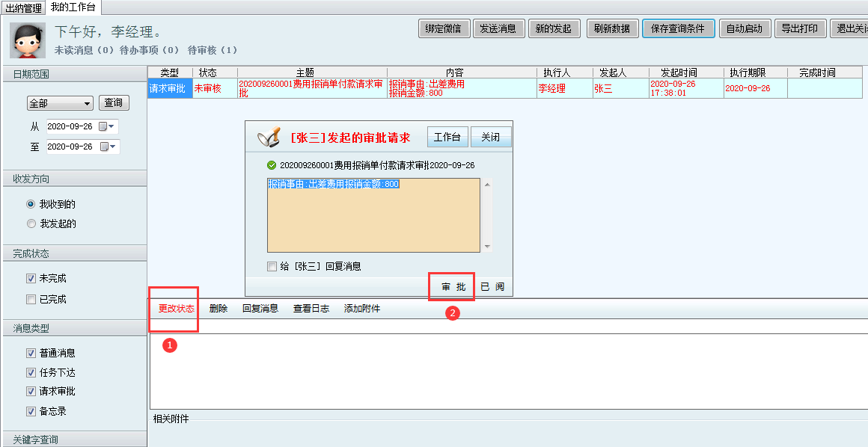Image resolution: width=868 pixels, height=447 pixels.
Task: Click the user avatar icon
Action: [27, 40]
